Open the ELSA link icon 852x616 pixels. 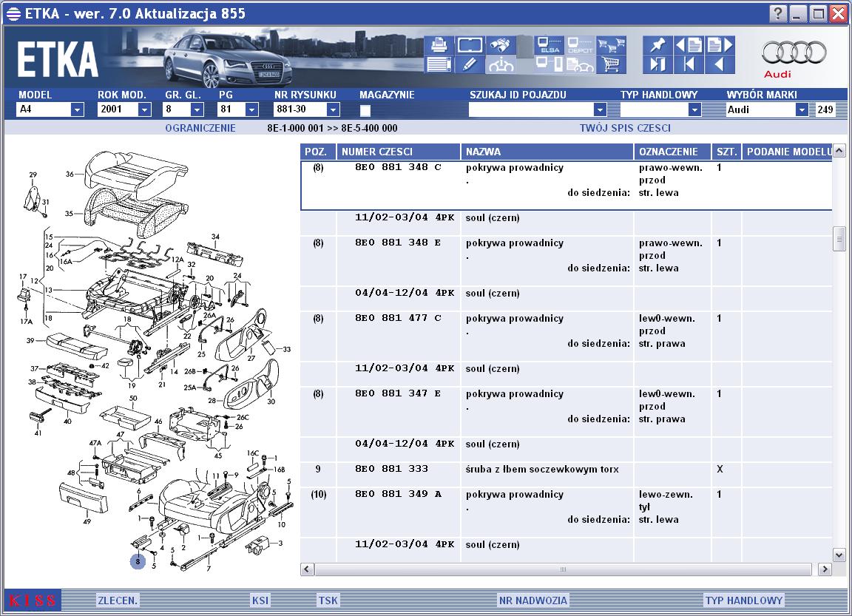pyautogui.click(x=549, y=44)
